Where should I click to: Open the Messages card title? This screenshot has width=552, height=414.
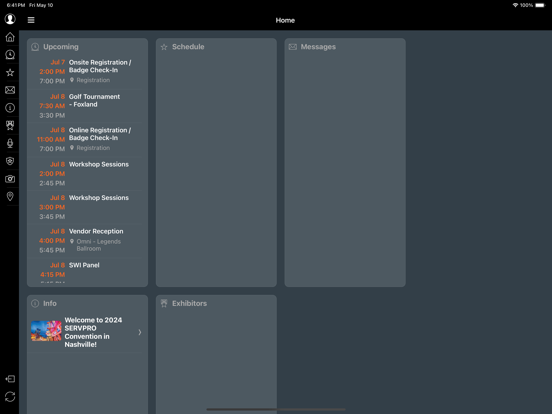(318, 47)
